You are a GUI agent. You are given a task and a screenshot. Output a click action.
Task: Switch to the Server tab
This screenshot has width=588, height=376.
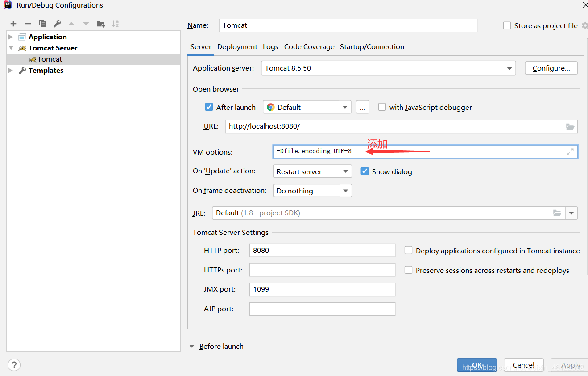tap(201, 47)
